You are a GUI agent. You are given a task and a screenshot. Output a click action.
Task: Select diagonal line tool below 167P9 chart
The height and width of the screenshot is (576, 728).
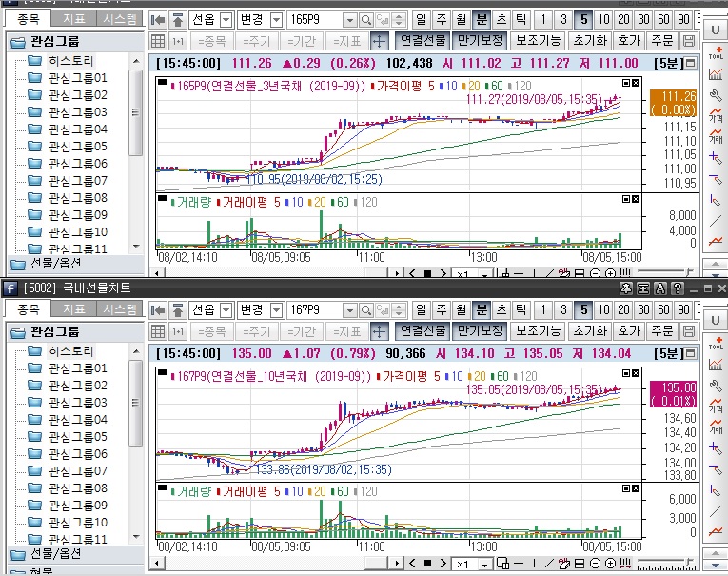(x=549, y=564)
